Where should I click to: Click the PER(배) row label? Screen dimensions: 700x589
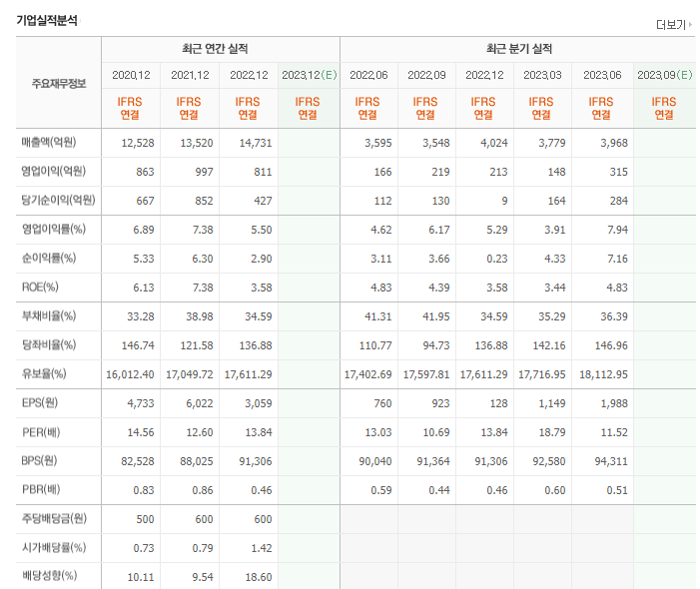tap(41, 432)
